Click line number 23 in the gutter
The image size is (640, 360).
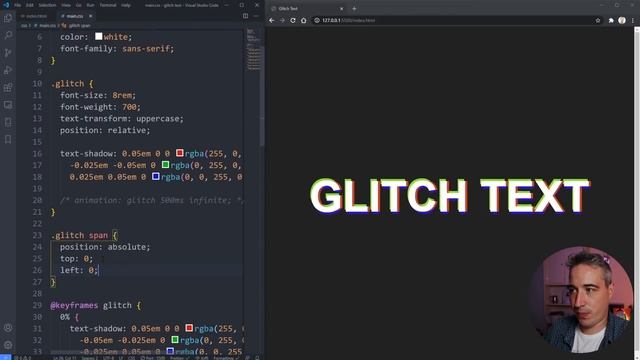coord(37,235)
